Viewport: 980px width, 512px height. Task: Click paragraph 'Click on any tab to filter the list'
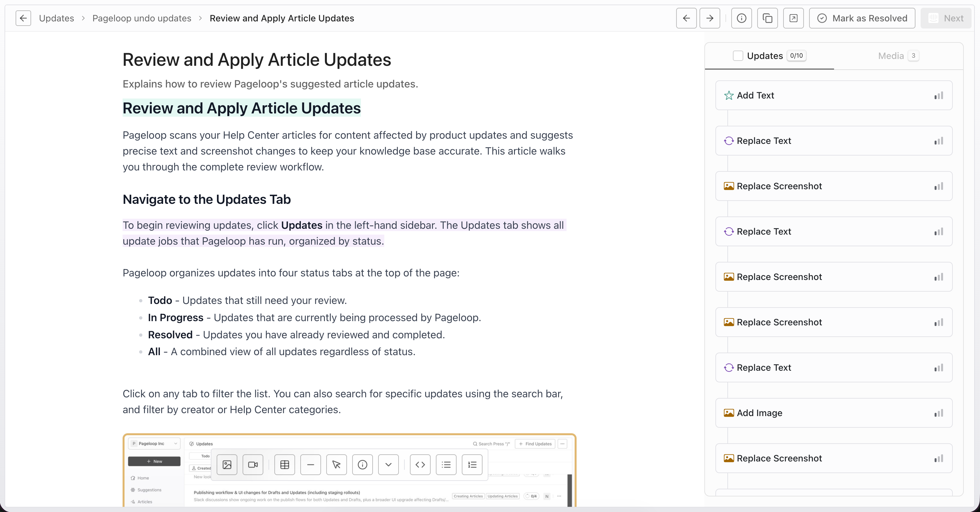click(343, 401)
